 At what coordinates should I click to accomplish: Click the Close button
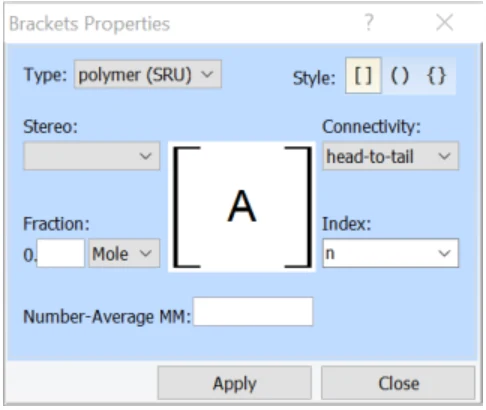(398, 383)
